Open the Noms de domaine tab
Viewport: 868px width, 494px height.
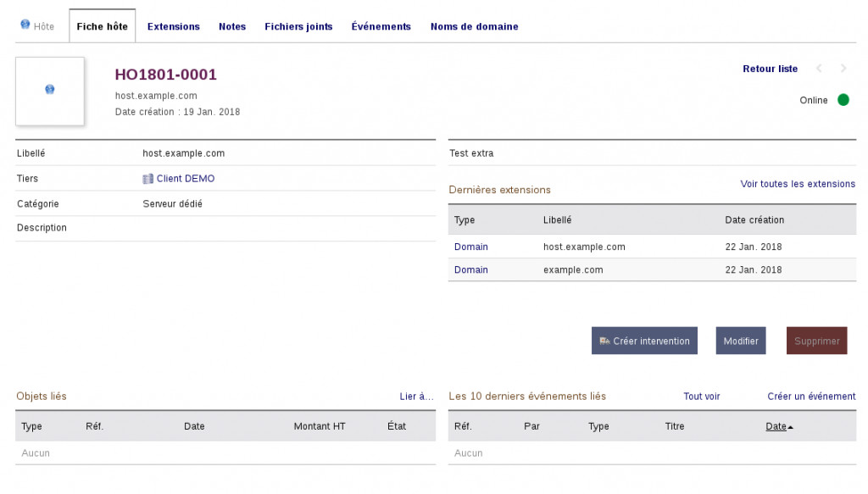[474, 26]
